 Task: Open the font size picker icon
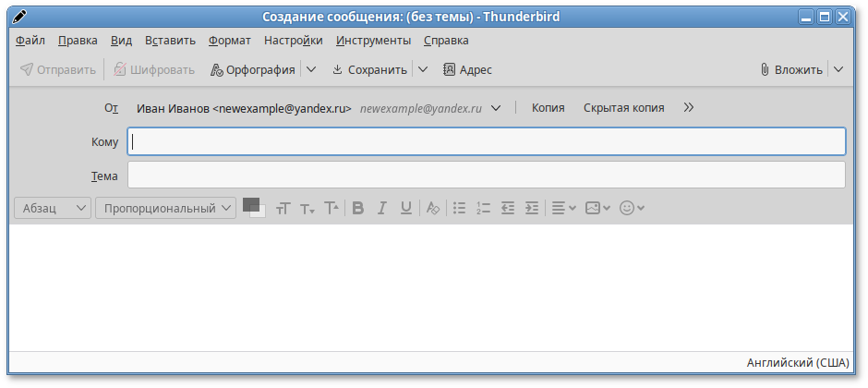(x=283, y=209)
